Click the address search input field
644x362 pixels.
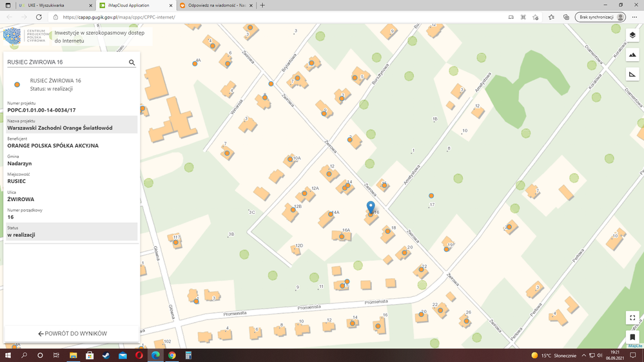64,62
